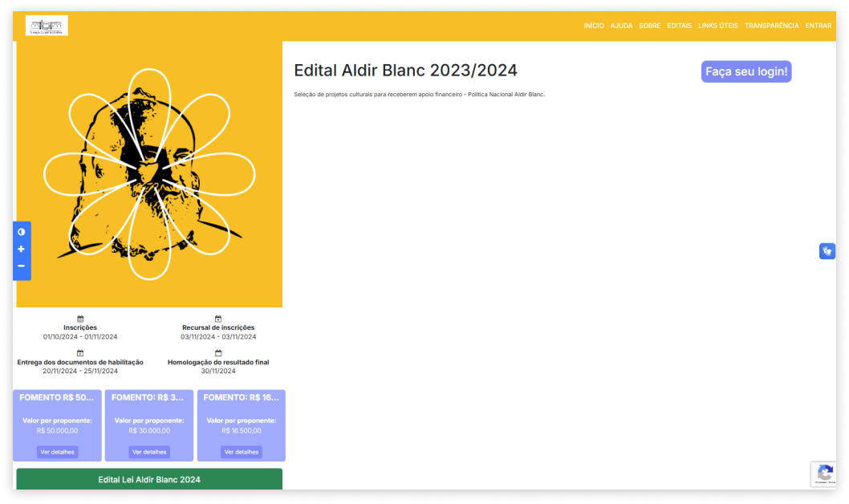View details of the R$ 30.000,00 fomento
This screenshot has height=504, width=849.
[149, 452]
